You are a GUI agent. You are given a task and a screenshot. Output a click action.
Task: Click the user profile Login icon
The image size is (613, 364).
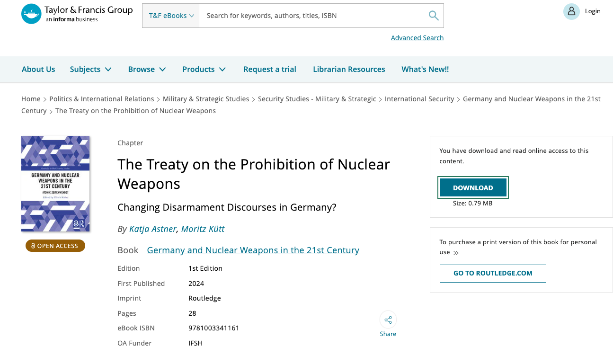pos(571,11)
